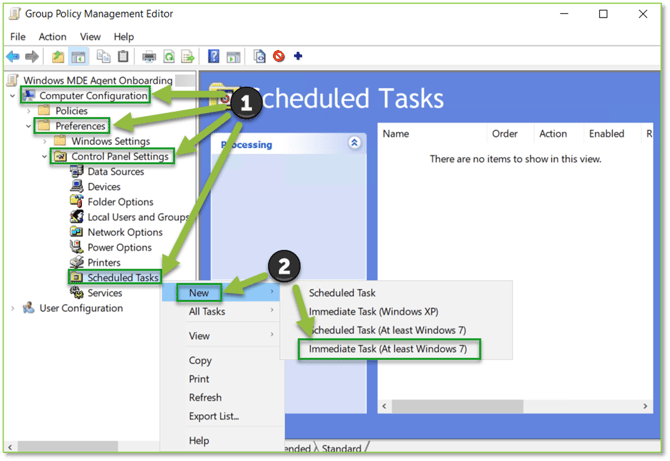Screen dimensions: 670x461
Task: Click the Up One Level folder icon
Action: point(59,57)
